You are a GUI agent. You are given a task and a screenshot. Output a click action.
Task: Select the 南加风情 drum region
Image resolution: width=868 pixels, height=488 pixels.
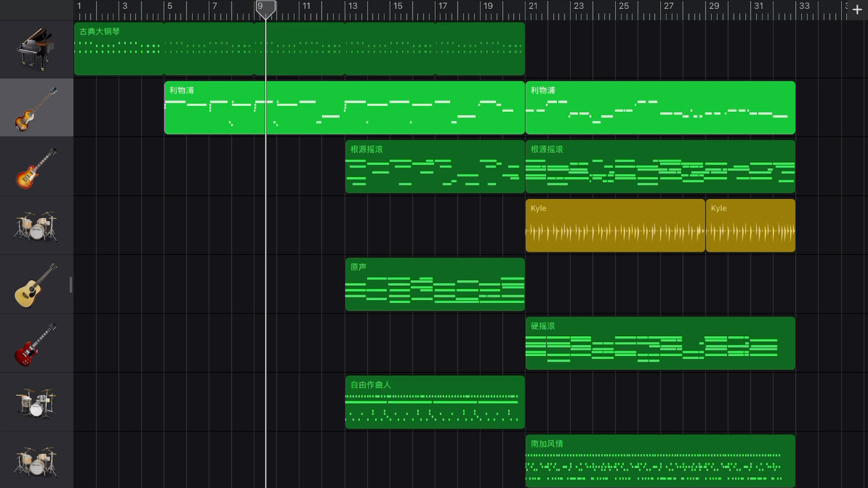pos(660,461)
